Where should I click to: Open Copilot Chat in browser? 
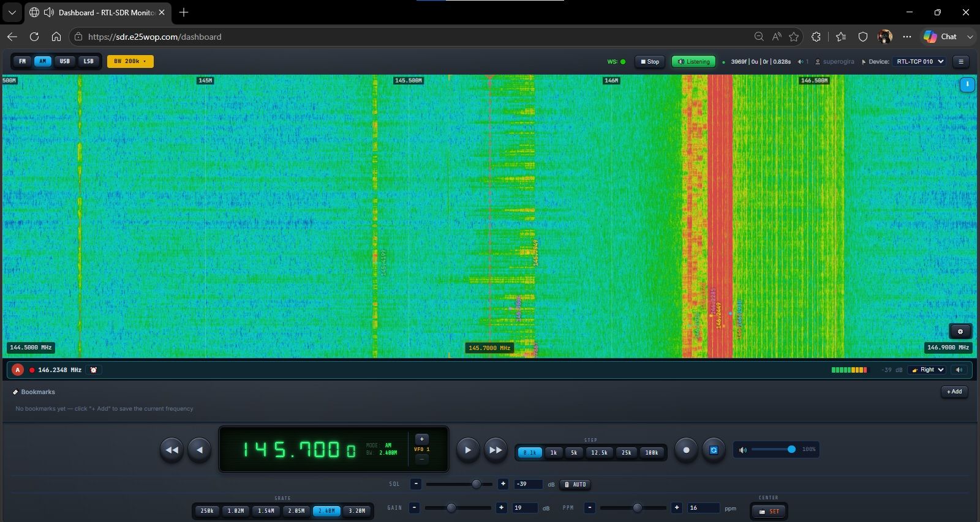coord(940,37)
